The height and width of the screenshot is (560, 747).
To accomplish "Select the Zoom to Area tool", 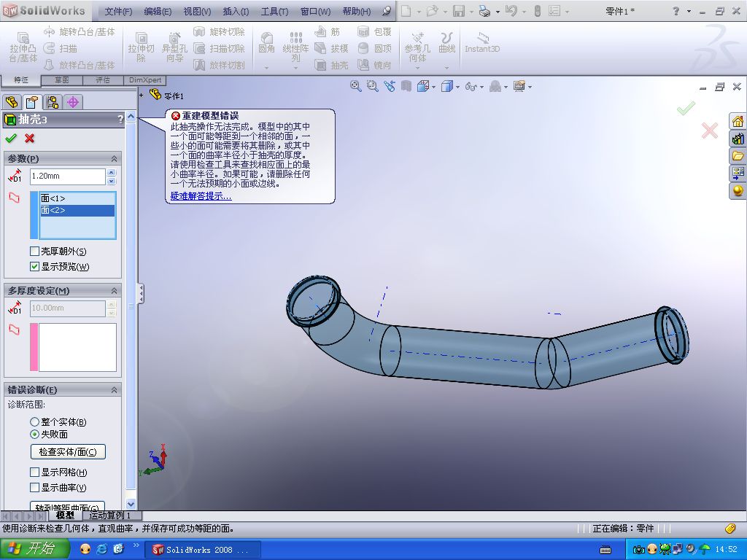I will [372, 86].
